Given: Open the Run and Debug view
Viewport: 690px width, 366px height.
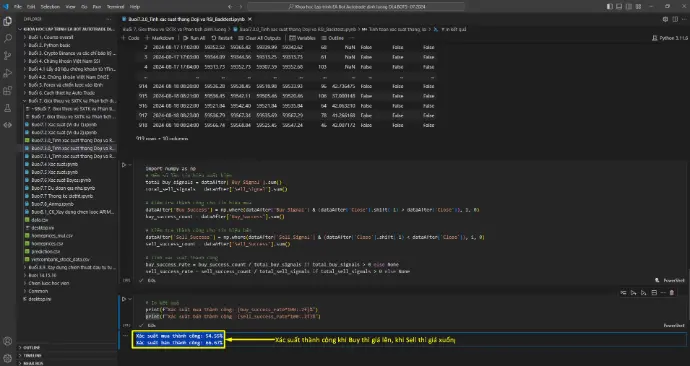Looking at the screenshot, I should tap(7, 73).
